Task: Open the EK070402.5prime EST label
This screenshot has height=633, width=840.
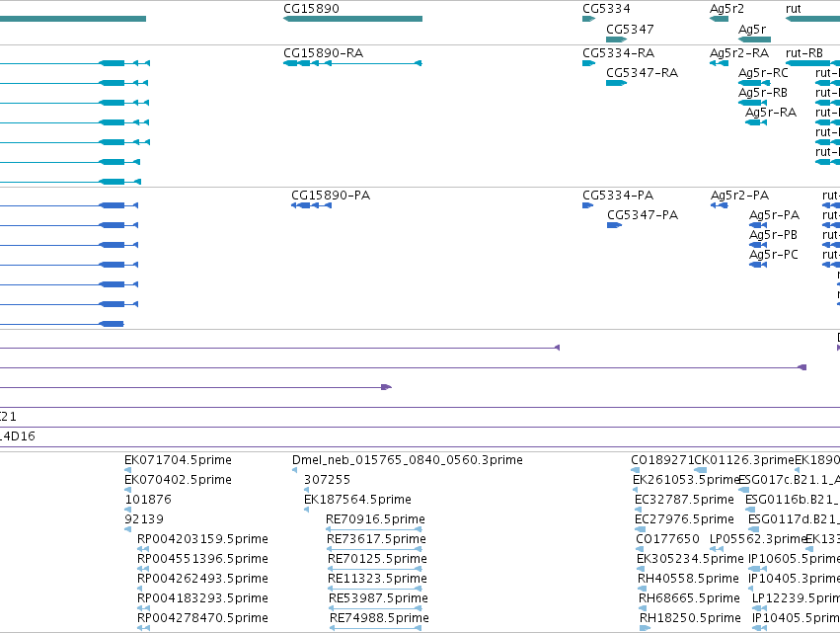Action: pyautogui.click(x=179, y=480)
